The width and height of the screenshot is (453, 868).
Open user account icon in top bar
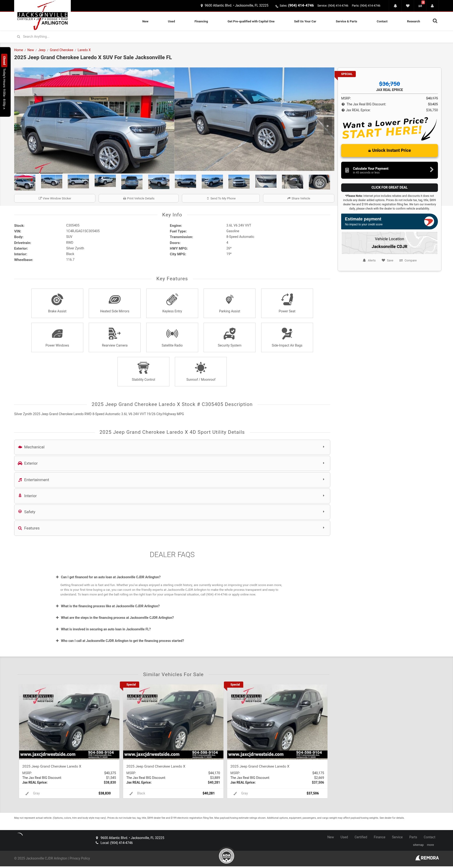tap(432, 6)
